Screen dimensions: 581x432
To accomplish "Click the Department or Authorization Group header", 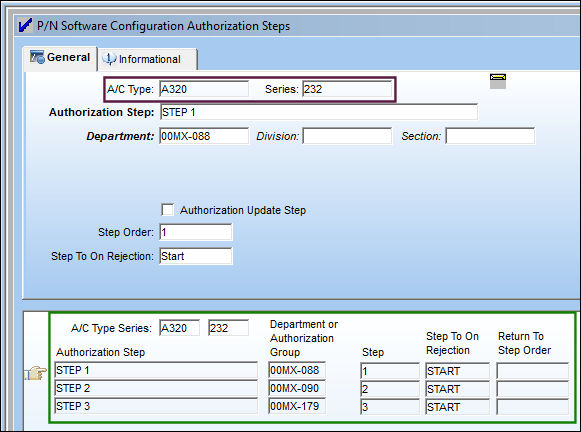I will pos(304,338).
